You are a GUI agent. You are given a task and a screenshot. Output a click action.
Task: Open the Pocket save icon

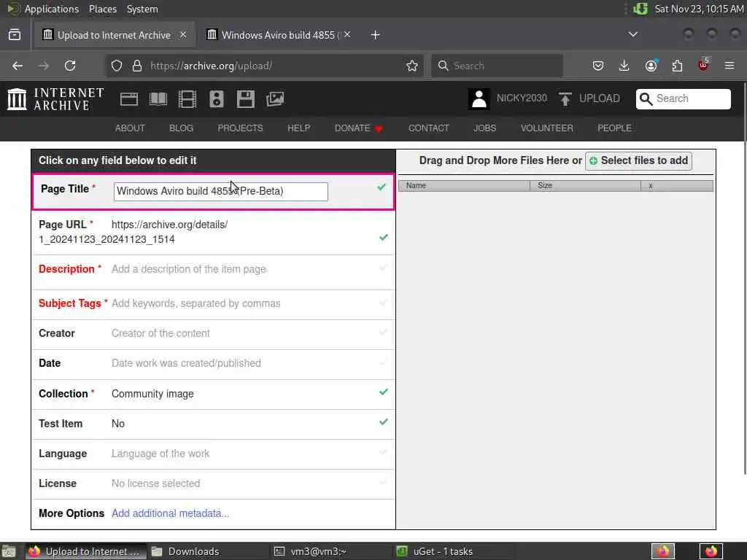pyautogui.click(x=598, y=66)
